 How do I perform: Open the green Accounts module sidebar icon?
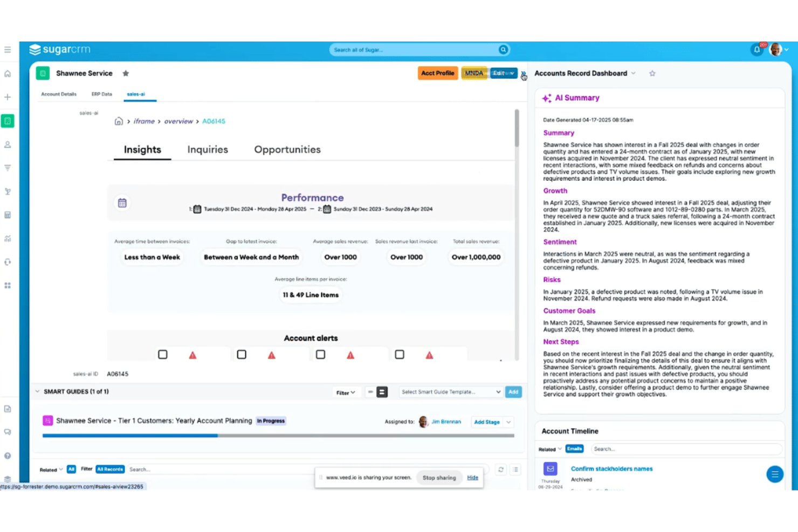[x=8, y=121]
